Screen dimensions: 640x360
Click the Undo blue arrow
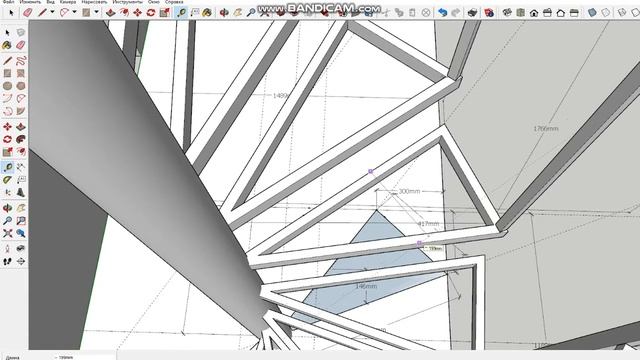[x=442, y=13]
